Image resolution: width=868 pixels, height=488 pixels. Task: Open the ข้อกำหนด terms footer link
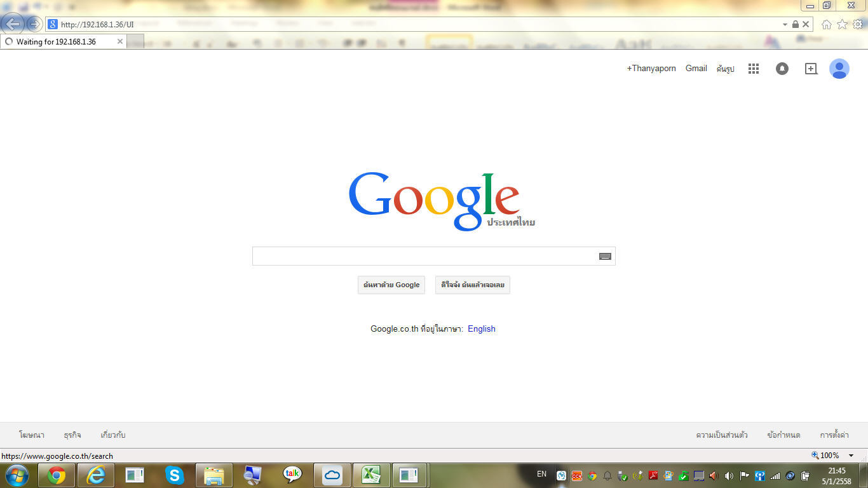(783, 435)
